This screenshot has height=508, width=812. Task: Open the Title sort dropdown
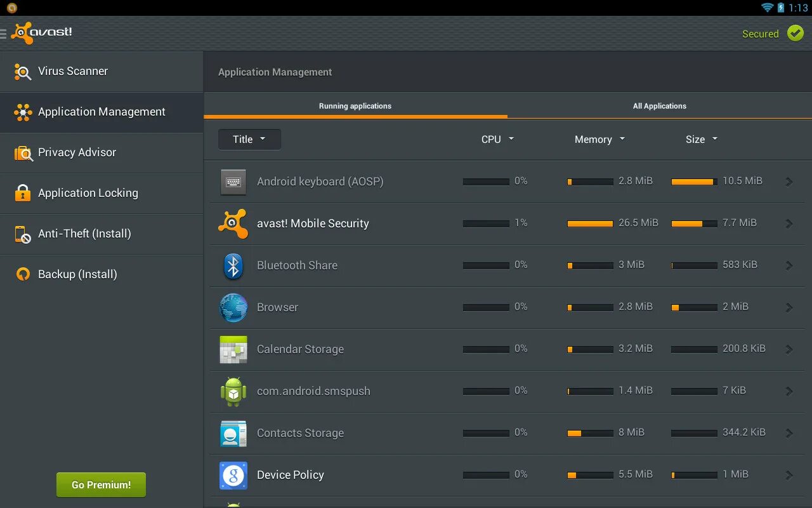point(249,139)
